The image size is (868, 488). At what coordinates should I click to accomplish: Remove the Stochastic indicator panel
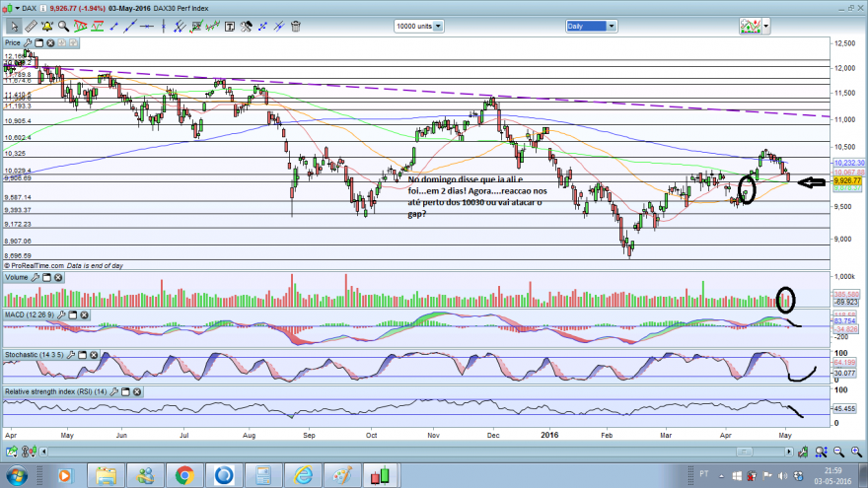click(x=94, y=355)
